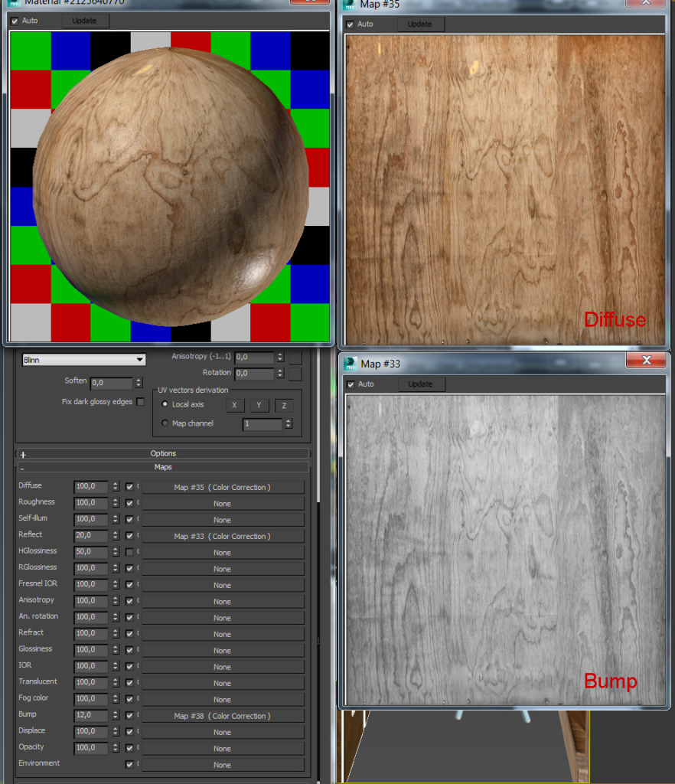Click the Reflect amount spinner arrows
This screenshot has height=784, width=675.
pyautogui.click(x=116, y=536)
